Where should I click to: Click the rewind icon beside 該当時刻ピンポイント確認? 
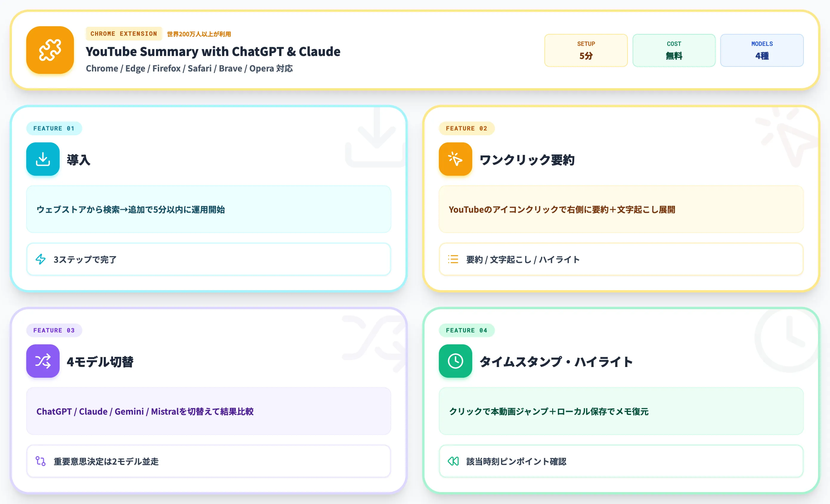click(x=453, y=461)
